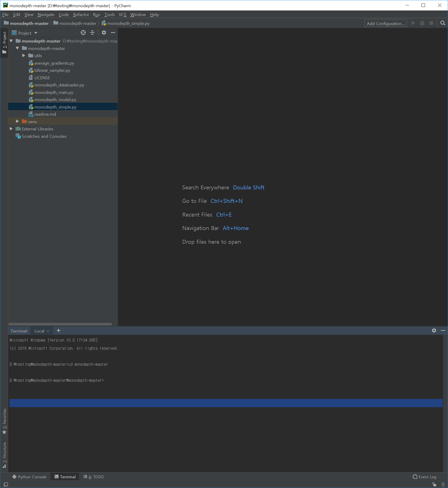This screenshot has height=488, width=448.
Task: Click the Stop square icon in toolbar
Action: (x=431, y=23)
